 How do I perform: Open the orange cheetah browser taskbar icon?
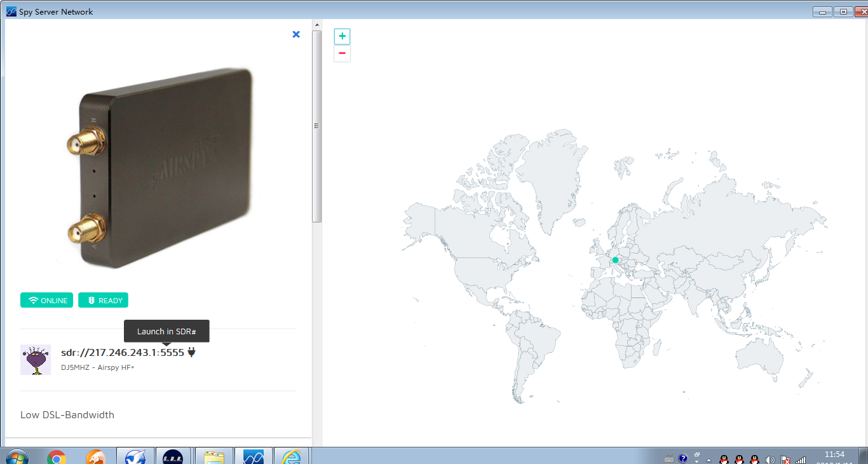pyautogui.click(x=96, y=457)
